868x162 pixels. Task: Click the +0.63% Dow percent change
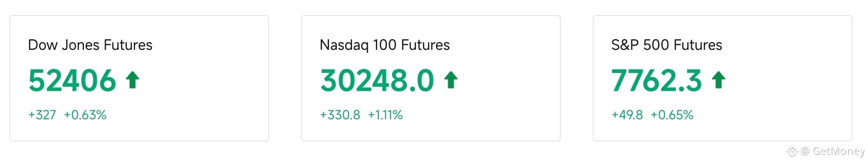85,115
